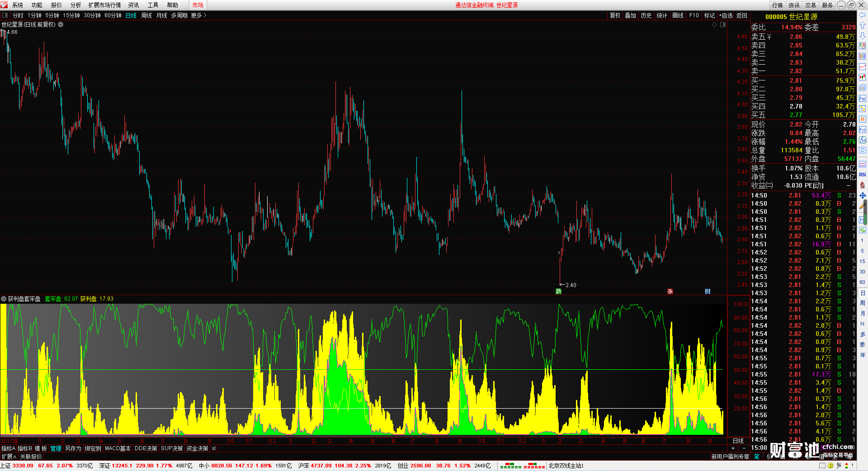Click the F10 company info sidebar icon
The height and width of the screenshot is (471, 868).
pos(863,98)
